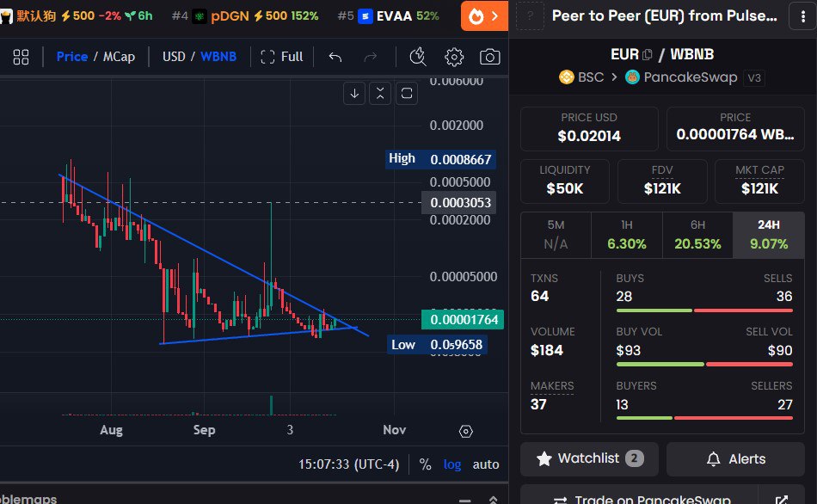Select the 5M timeframe tab
Viewport: 817px width, 504px height.
(x=556, y=235)
